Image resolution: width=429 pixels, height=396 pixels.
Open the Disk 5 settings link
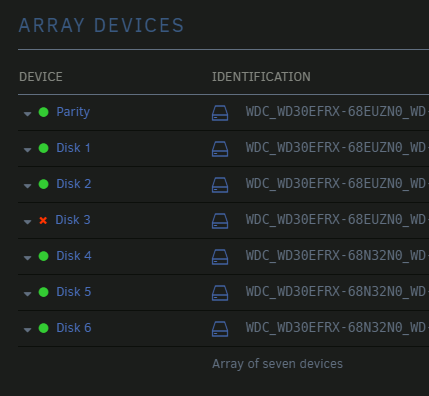click(74, 292)
